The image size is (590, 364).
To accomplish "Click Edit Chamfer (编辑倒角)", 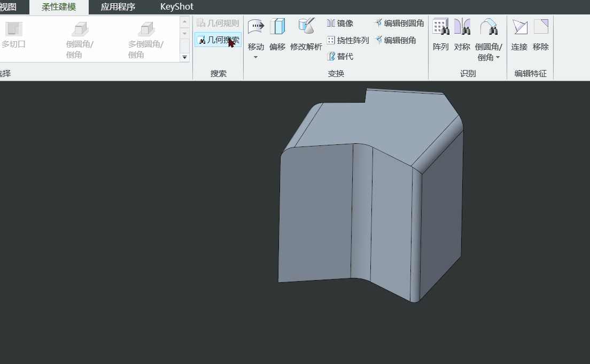I will coord(395,40).
